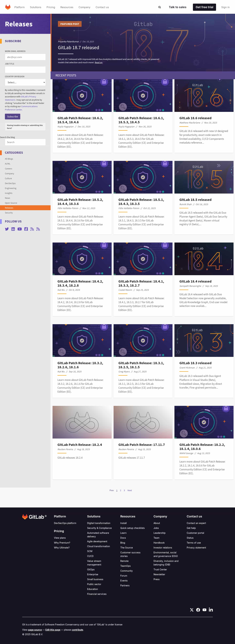Open the footer YouTube icon
Image resolution: width=235 pixels, height=644 pixels.
point(204,610)
